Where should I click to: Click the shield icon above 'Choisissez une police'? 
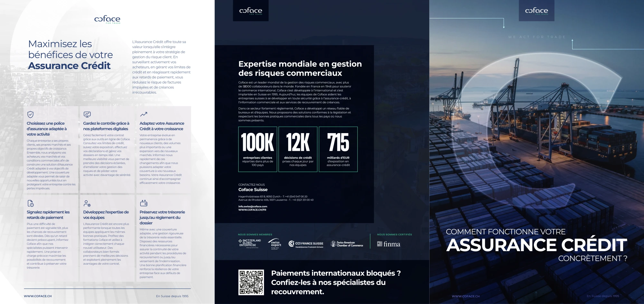coord(30,114)
